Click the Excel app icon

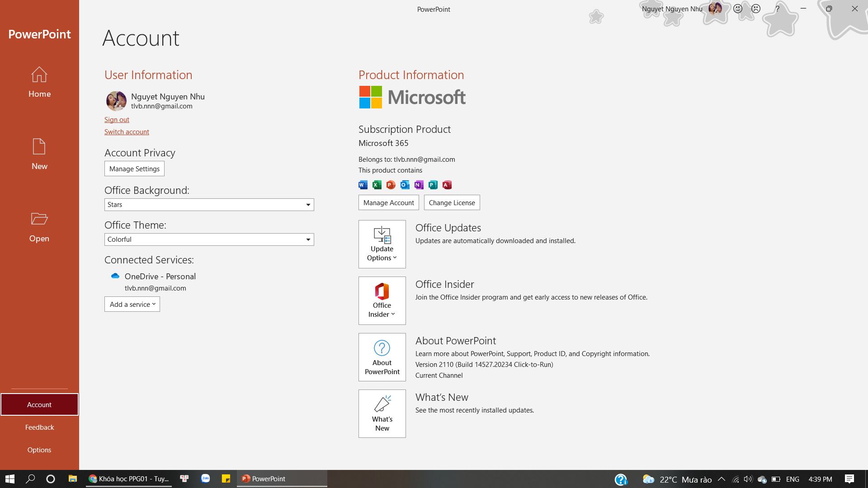(x=377, y=185)
